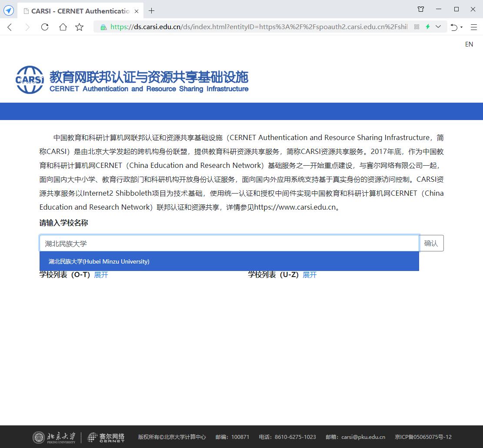This screenshot has width=483, height=448.
Task: Click the 确认 confirm button
Action: pos(431,243)
